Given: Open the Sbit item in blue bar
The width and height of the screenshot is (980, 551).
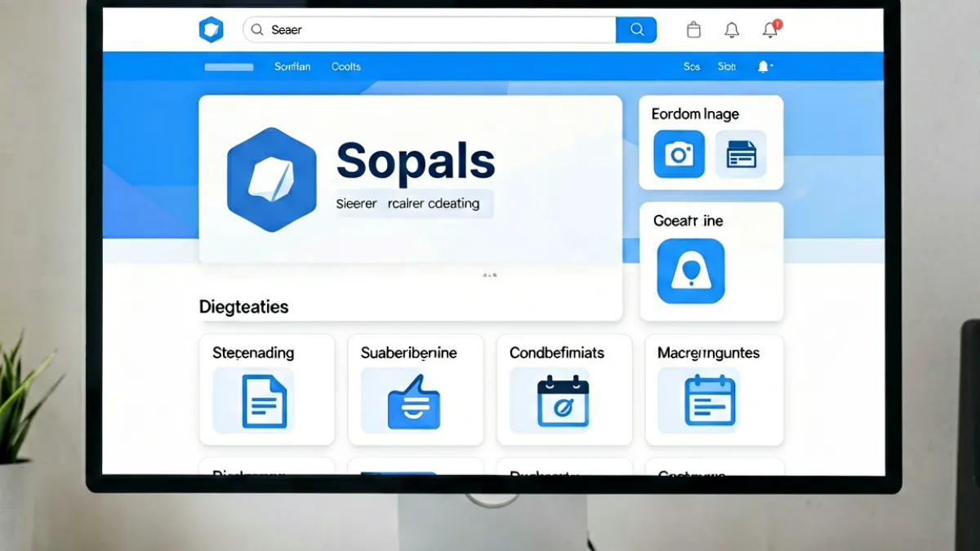Looking at the screenshot, I should 727,67.
